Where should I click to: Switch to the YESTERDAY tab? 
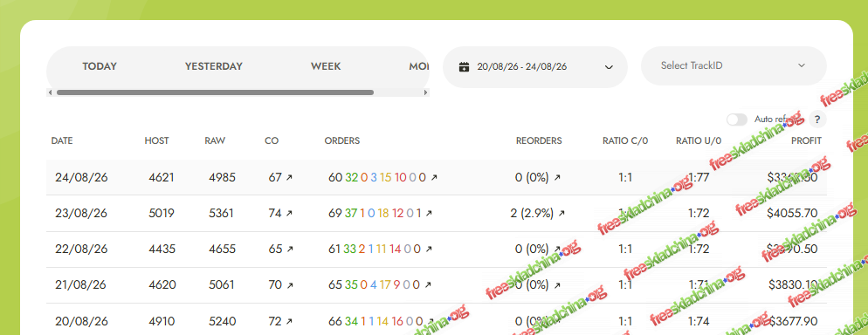pos(214,66)
